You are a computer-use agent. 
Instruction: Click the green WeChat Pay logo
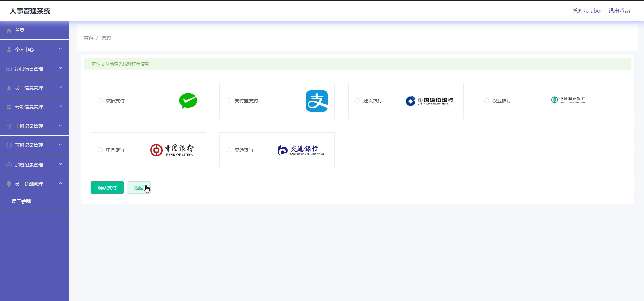tap(188, 101)
